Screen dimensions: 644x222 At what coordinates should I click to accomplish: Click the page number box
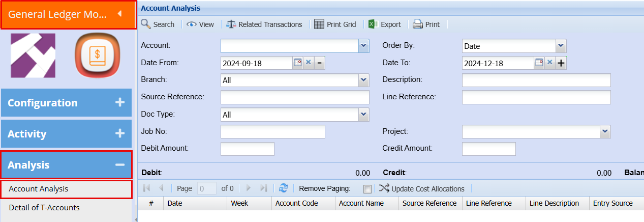tap(207, 188)
